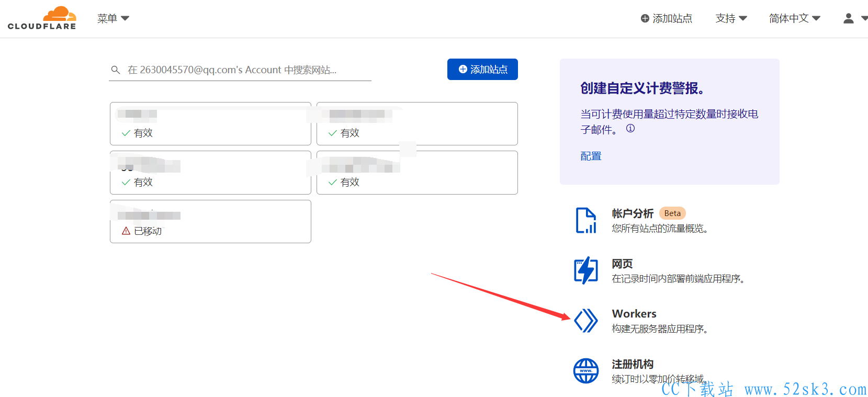This screenshot has height=397, width=868.
Task: Click the Beta badge next to 帐户分析
Action: click(672, 213)
